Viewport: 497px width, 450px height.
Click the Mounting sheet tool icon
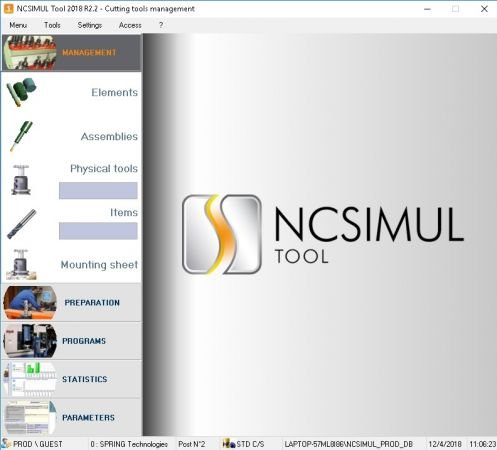[21, 264]
